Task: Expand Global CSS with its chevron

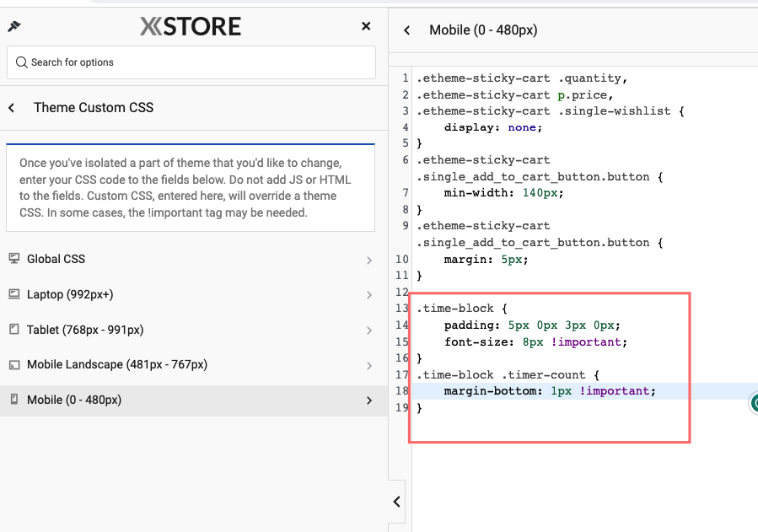Action: [369, 261]
